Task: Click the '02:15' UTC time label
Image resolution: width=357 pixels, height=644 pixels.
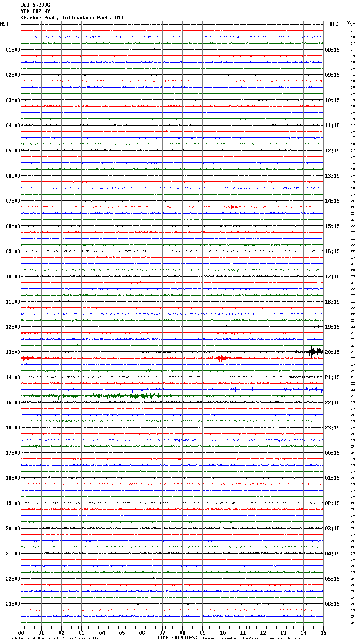Action: 332,503
